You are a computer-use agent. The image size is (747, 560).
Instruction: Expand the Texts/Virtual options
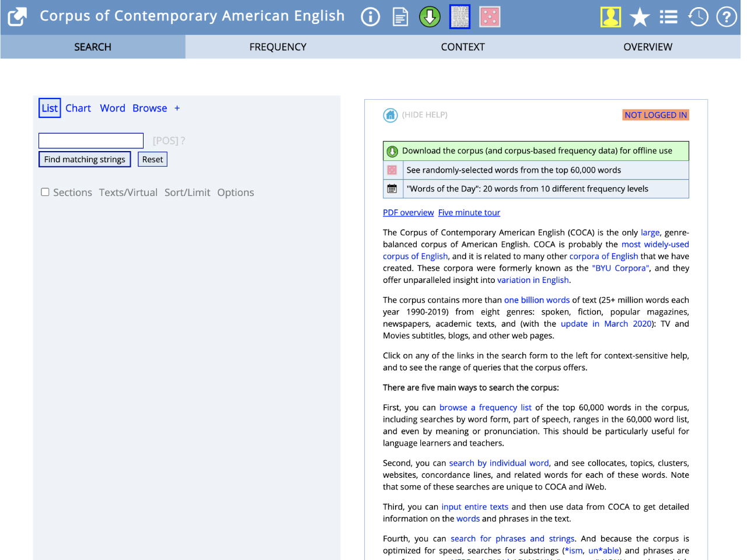point(128,192)
